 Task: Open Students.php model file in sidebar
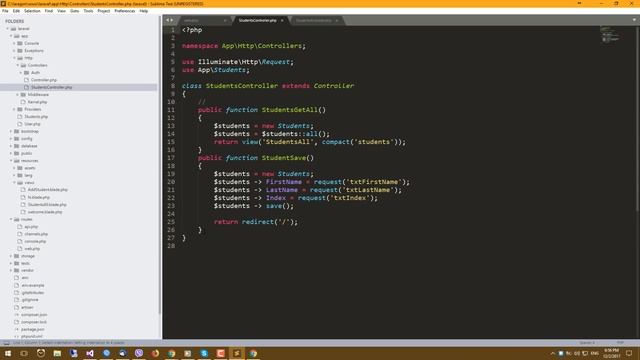pyautogui.click(x=36, y=117)
